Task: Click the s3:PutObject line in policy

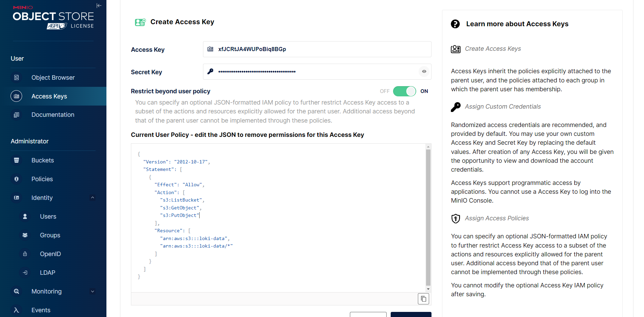Action: (x=180, y=216)
